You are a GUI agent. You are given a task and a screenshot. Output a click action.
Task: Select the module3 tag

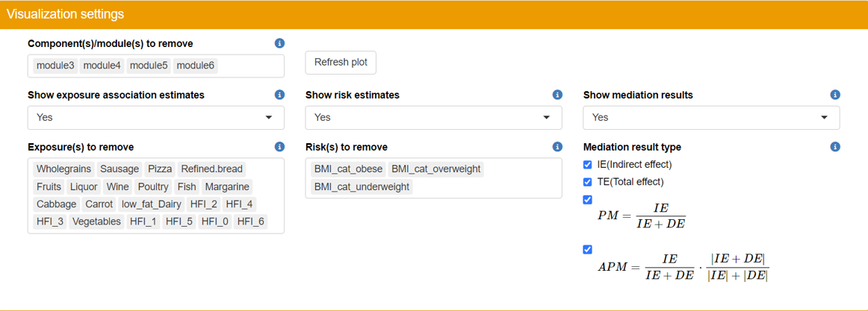point(55,66)
